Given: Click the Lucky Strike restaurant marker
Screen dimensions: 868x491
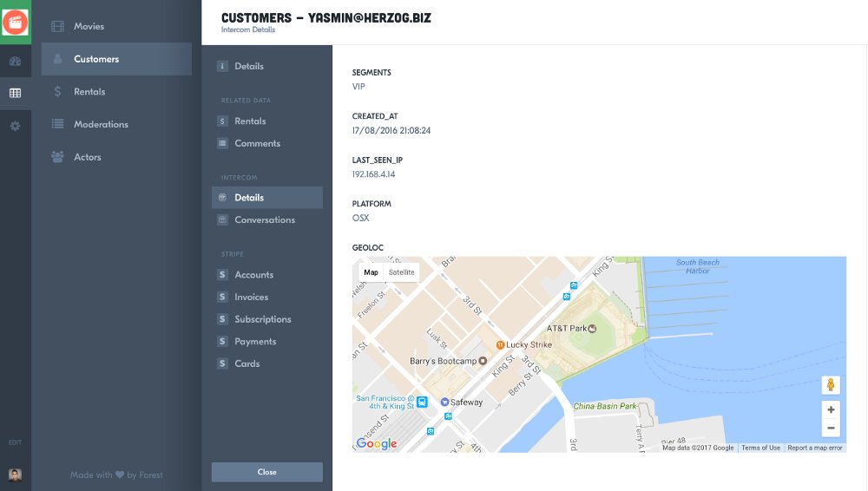Looking at the screenshot, I should [500, 345].
